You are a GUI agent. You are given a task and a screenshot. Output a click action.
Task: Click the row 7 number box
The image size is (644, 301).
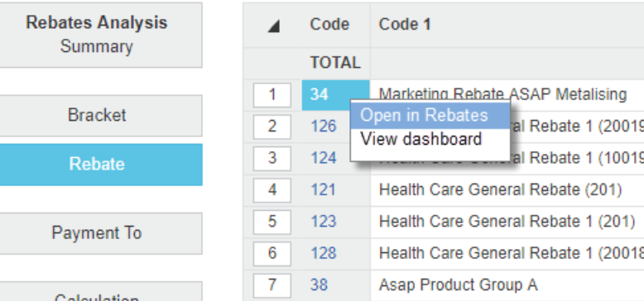tap(272, 285)
